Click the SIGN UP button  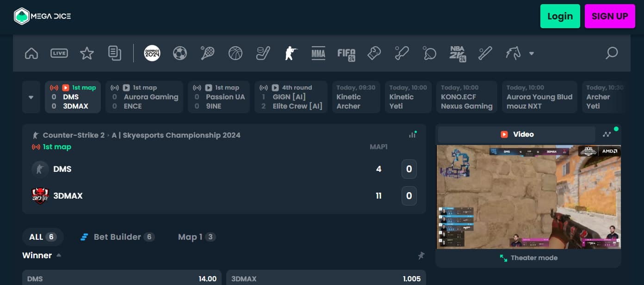610,16
